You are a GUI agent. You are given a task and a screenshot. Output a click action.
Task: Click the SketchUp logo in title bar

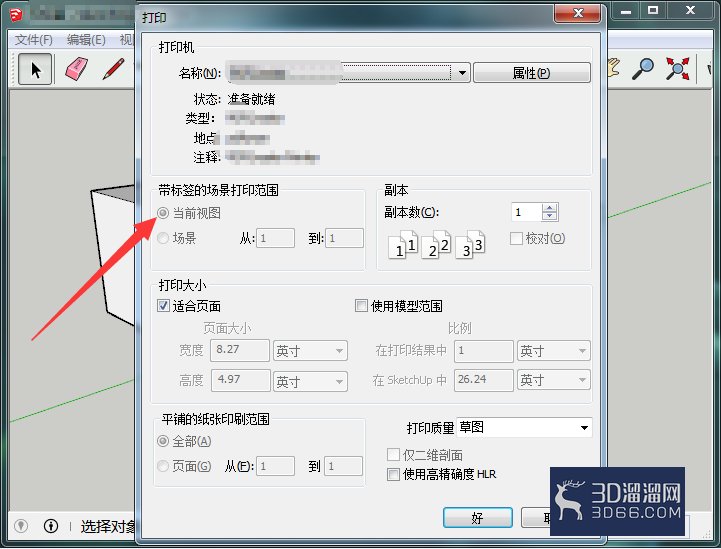point(16,14)
